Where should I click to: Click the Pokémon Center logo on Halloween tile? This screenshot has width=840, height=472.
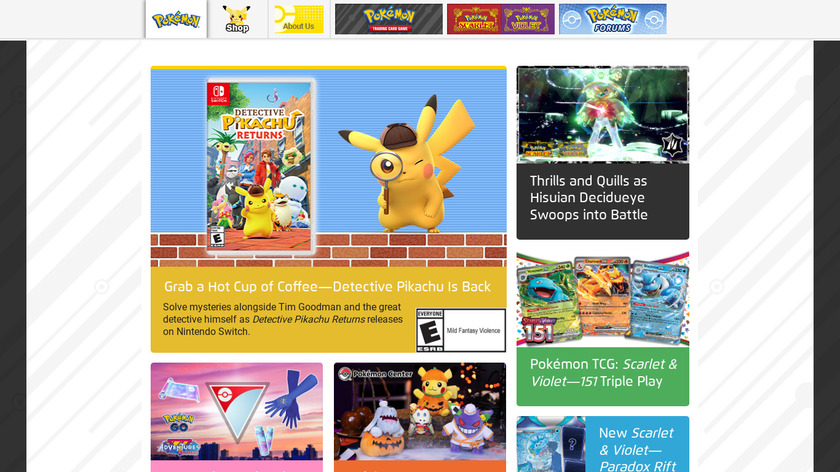pos(376,373)
